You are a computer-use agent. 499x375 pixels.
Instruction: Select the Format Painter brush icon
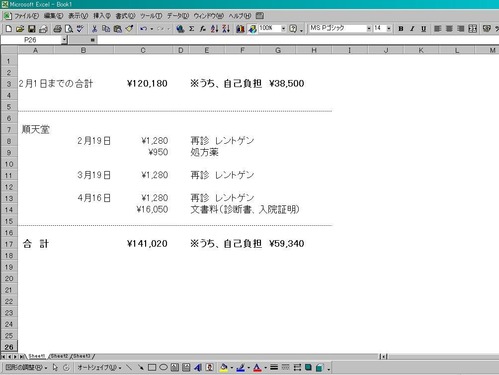click(x=129, y=29)
